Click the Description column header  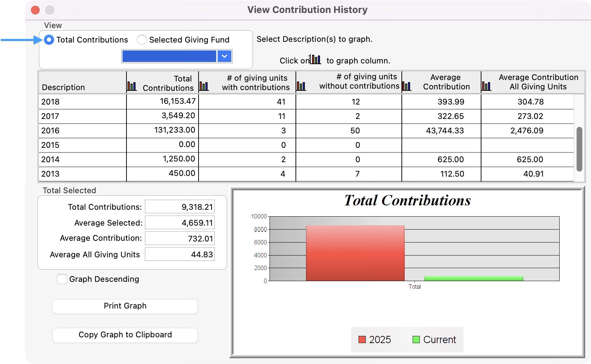[83, 83]
